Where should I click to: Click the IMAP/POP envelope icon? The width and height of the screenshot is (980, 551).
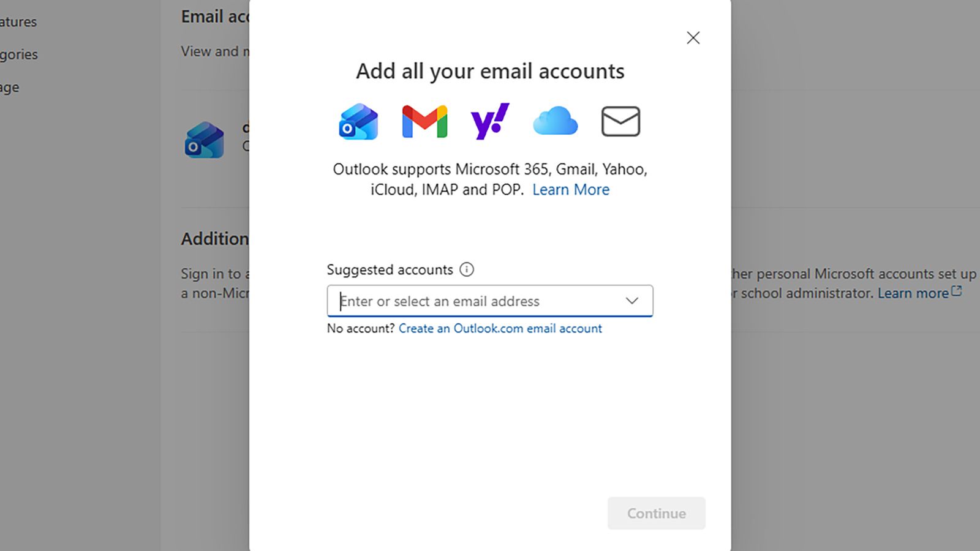click(x=620, y=121)
